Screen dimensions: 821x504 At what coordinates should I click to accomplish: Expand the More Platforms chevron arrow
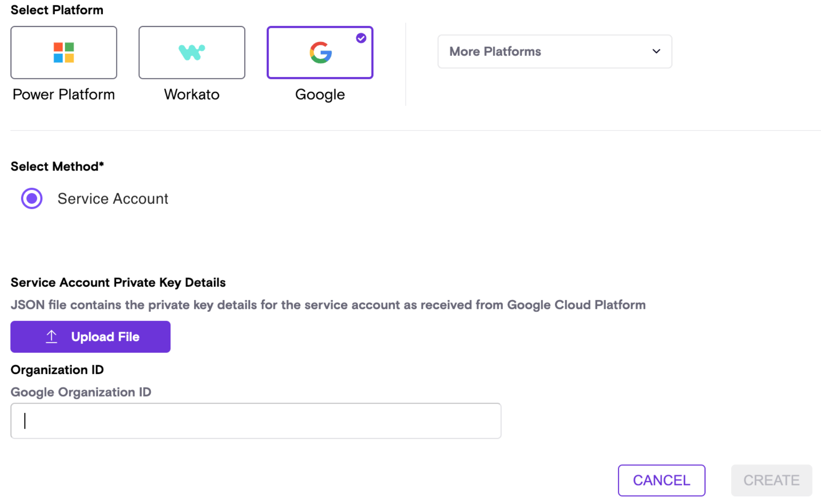click(656, 52)
